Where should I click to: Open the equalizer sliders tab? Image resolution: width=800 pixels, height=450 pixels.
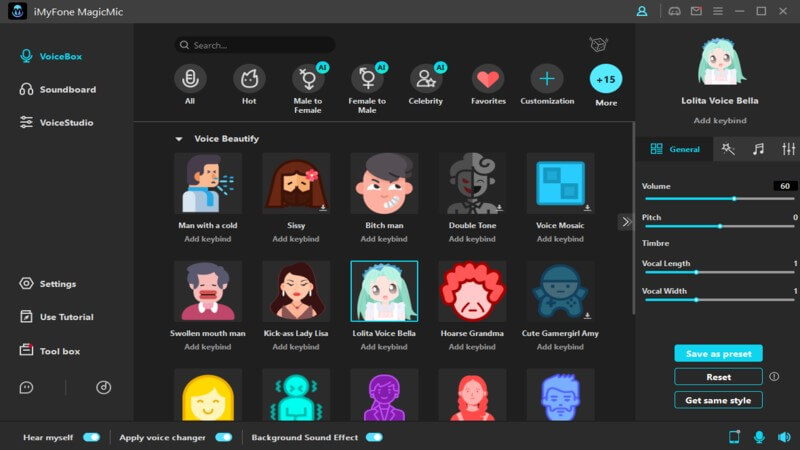788,149
